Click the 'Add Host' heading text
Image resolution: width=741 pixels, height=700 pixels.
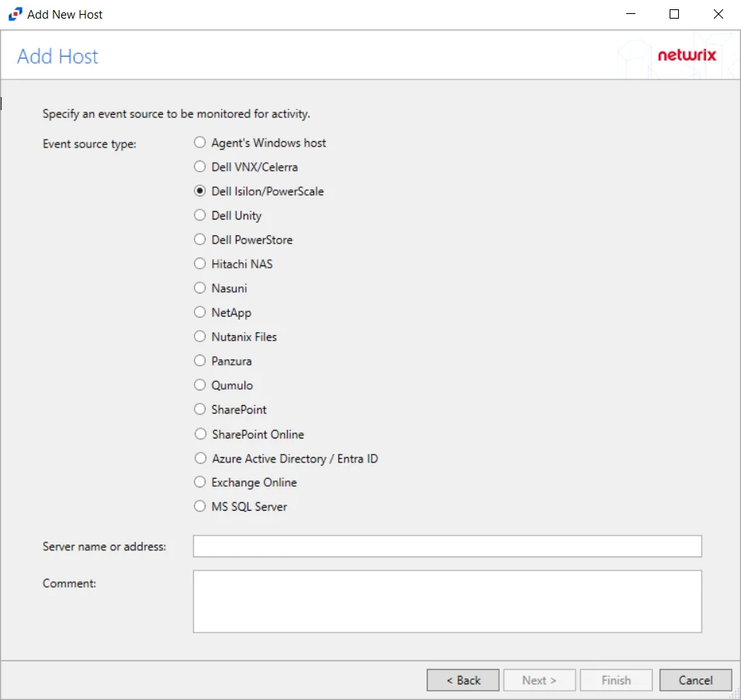[x=57, y=56]
